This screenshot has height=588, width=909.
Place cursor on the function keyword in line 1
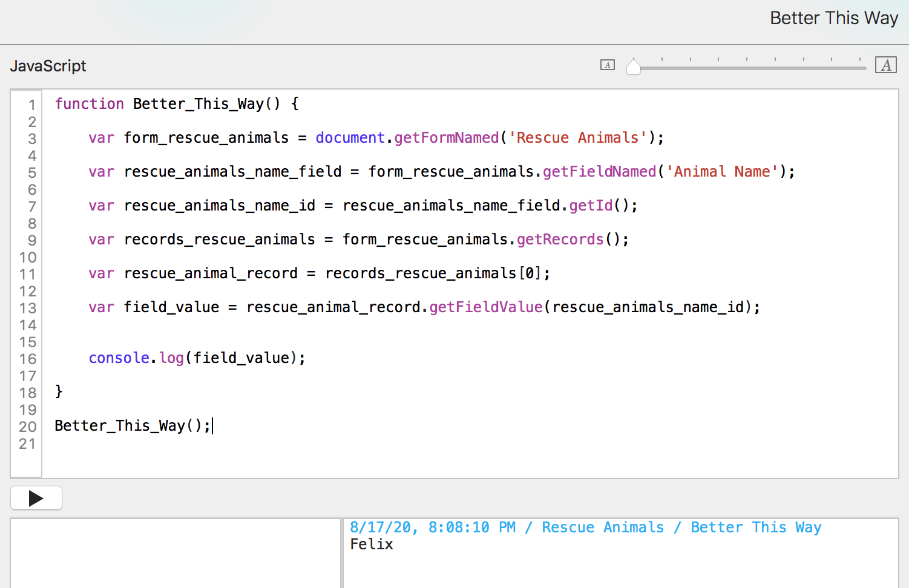pyautogui.click(x=89, y=104)
